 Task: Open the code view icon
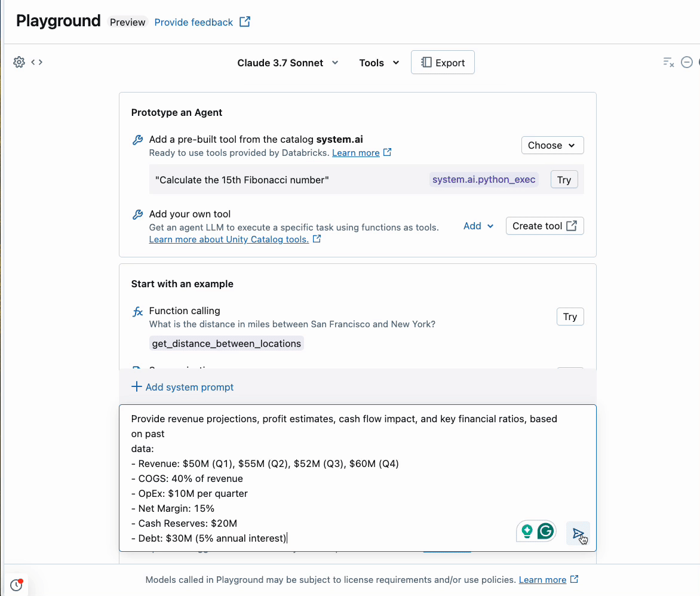[x=37, y=62]
